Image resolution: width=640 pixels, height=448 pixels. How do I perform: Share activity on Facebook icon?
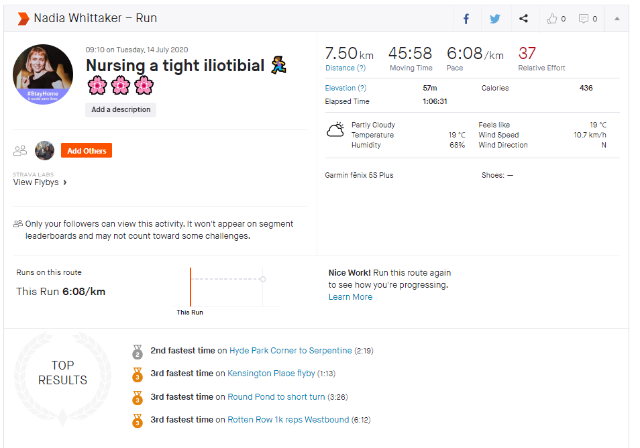pyautogui.click(x=466, y=19)
